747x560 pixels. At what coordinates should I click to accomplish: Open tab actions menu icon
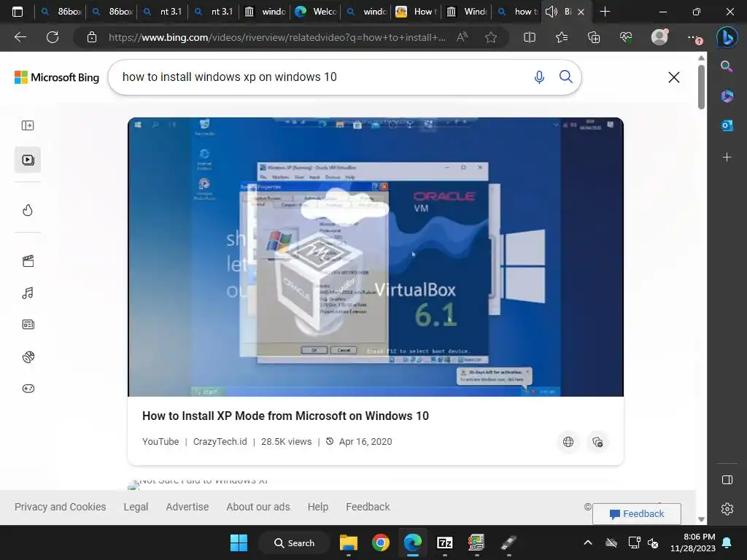[x=18, y=12]
